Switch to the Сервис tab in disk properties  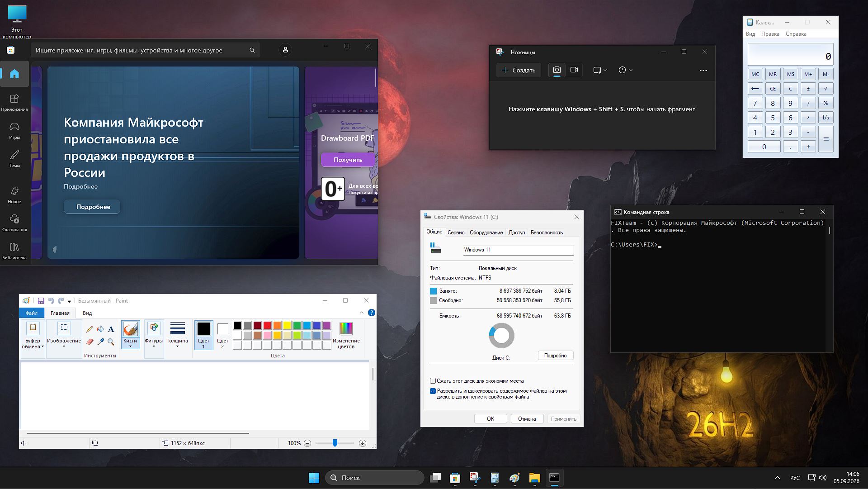click(x=456, y=233)
